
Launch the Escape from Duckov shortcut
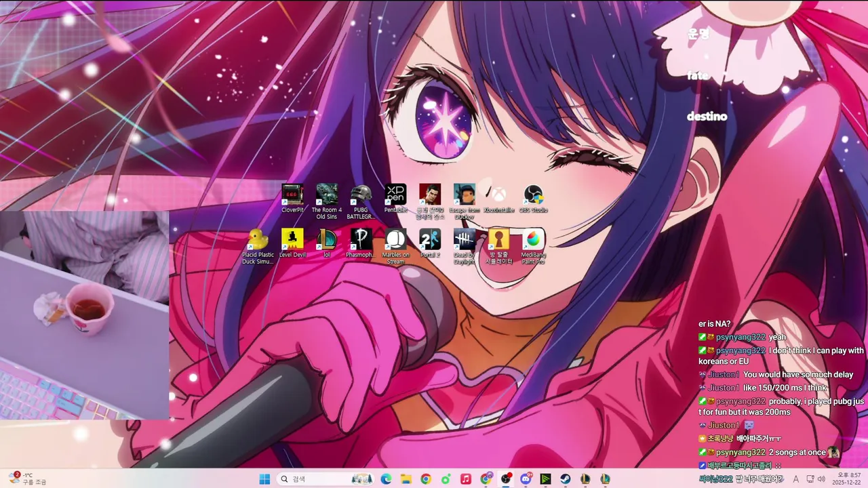(x=465, y=201)
